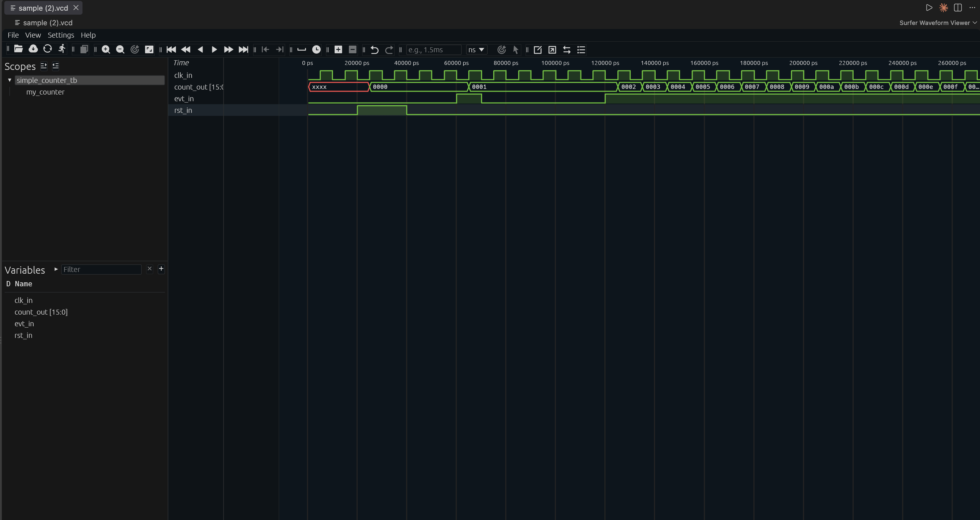This screenshot has width=980, height=520.
Task: Click the copy value icon
Action: (x=84, y=49)
